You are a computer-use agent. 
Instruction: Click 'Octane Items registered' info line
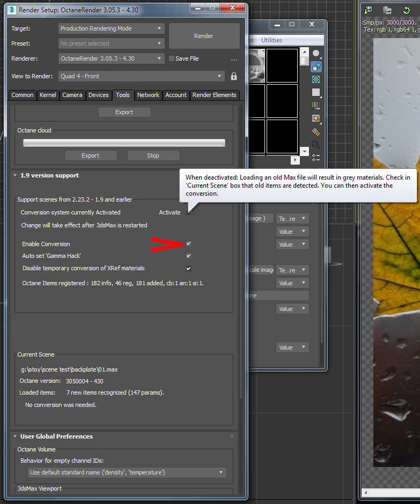[113, 283]
